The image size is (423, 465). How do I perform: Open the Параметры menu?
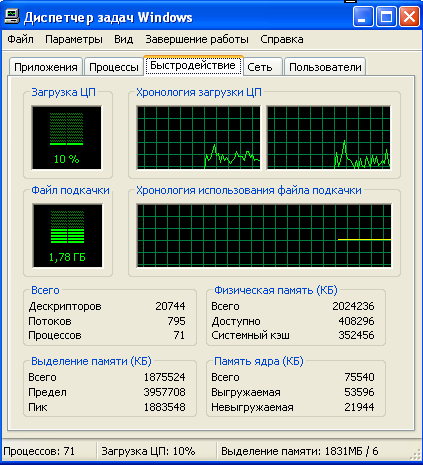[74, 39]
